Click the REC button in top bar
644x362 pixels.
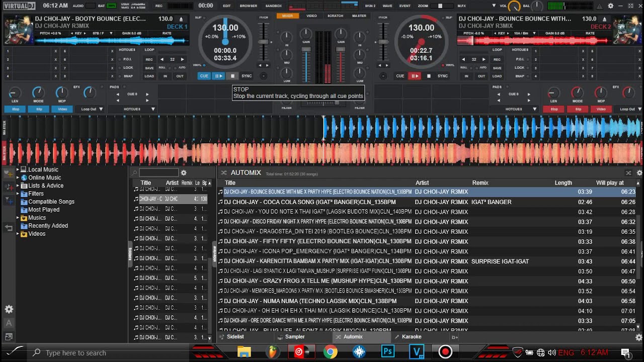click(x=159, y=6)
